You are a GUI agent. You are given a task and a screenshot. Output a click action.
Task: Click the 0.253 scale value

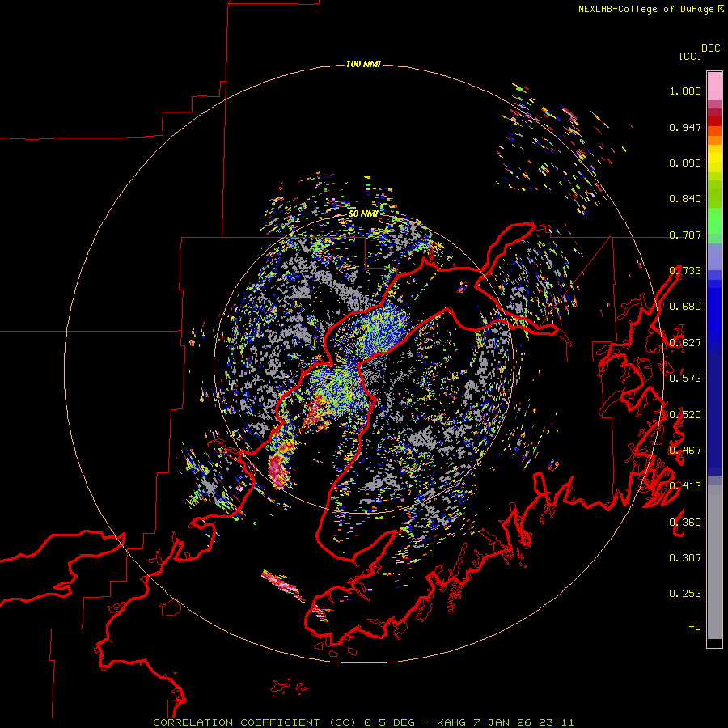(685, 594)
